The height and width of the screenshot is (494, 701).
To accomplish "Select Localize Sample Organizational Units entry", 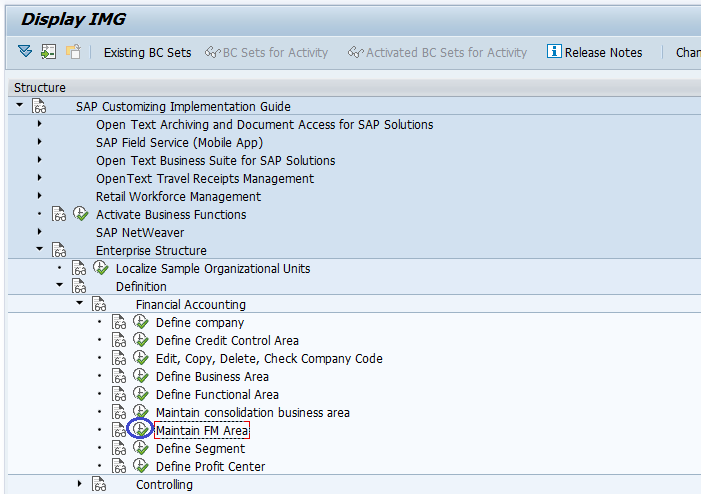I will click(213, 269).
